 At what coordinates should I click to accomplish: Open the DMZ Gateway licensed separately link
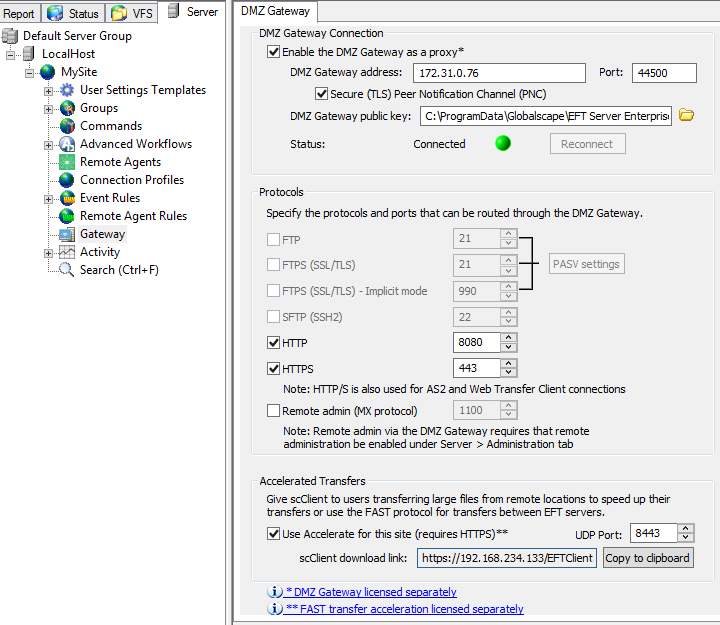pyautogui.click(x=371, y=592)
